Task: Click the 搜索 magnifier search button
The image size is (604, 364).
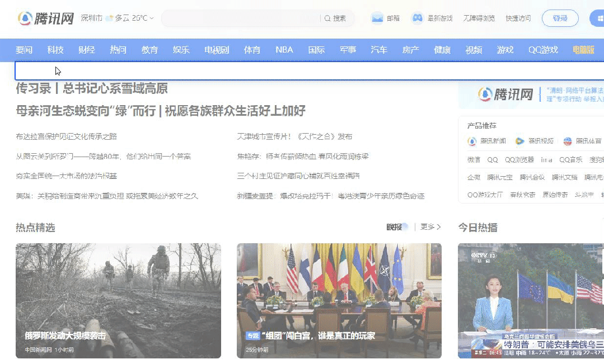Action: click(x=335, y=18)
